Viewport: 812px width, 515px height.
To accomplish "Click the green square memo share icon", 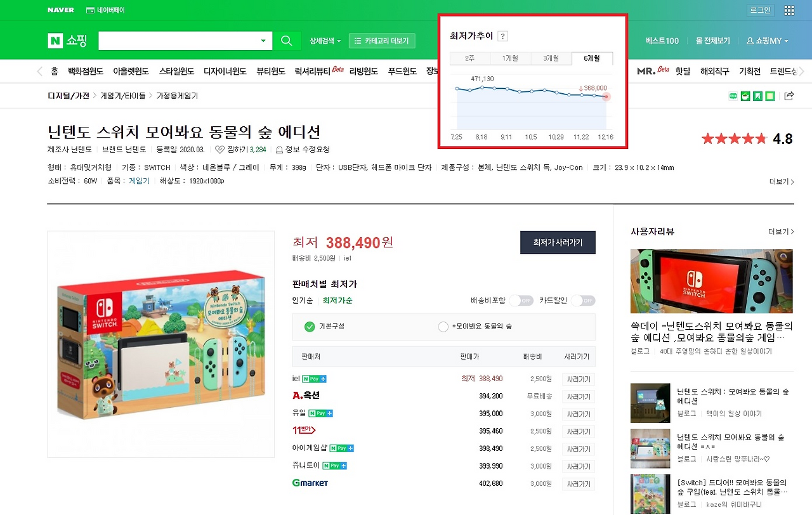I will [x=770, y=96].
